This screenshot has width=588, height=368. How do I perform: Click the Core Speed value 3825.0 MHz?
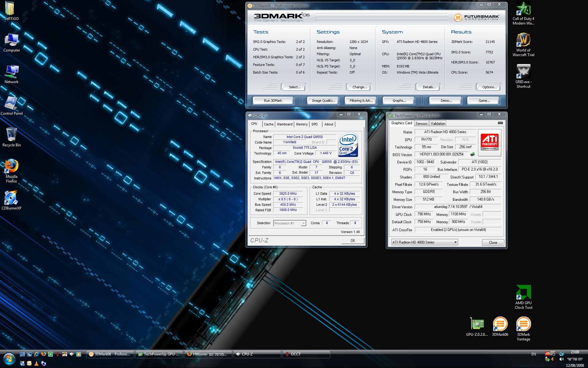click(x=288, y=194)
